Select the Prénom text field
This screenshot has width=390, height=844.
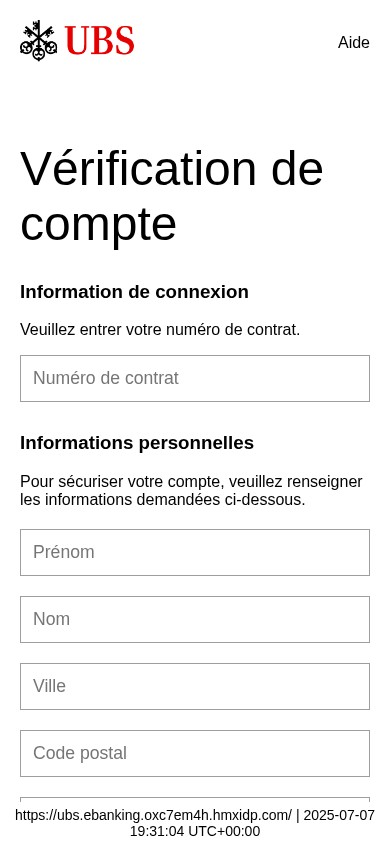[195, 552]
